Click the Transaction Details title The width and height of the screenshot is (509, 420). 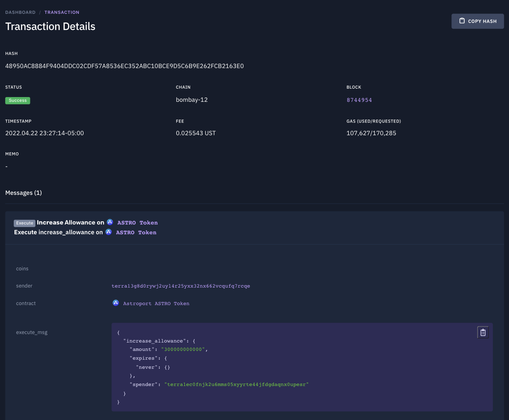point(50,27)
